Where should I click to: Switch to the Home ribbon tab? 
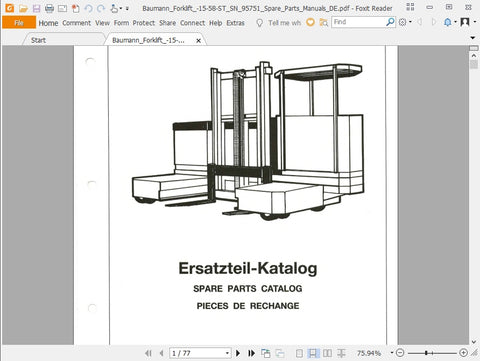[x=48, y=23]
